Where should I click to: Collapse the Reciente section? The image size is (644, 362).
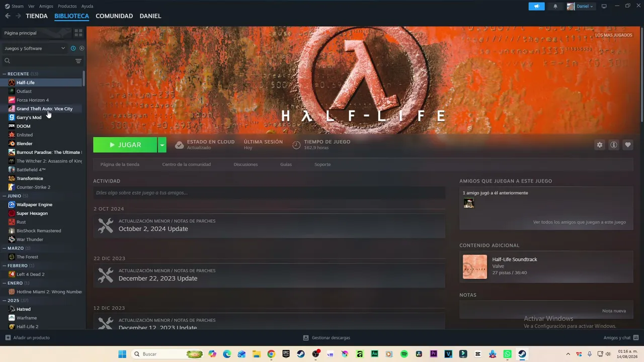pyautogui.click(x=5, y=74)
